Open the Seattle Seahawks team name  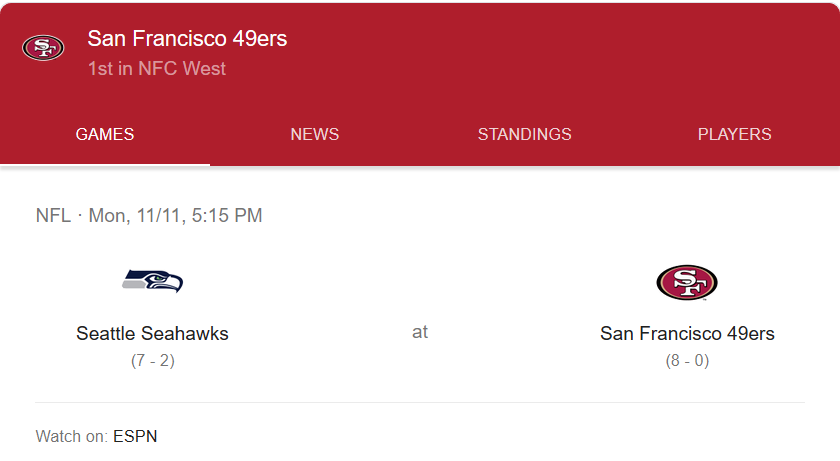pos(152,333)
